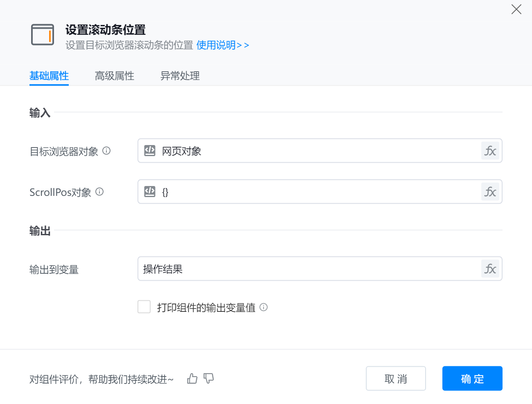Open fx expression editor for ScrollPos对象
Screen dimensions: 532x404
[x=490, y=192]
